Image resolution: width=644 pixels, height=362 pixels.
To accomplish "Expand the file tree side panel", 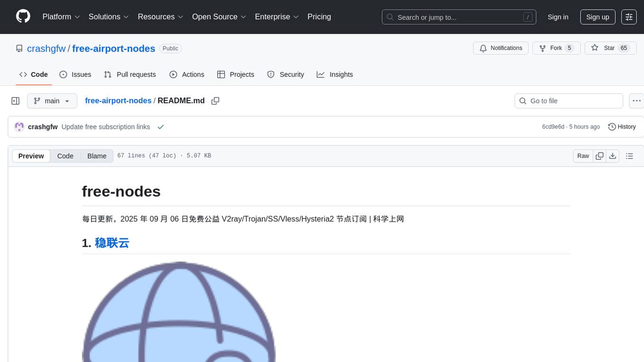I will (16, 101).
